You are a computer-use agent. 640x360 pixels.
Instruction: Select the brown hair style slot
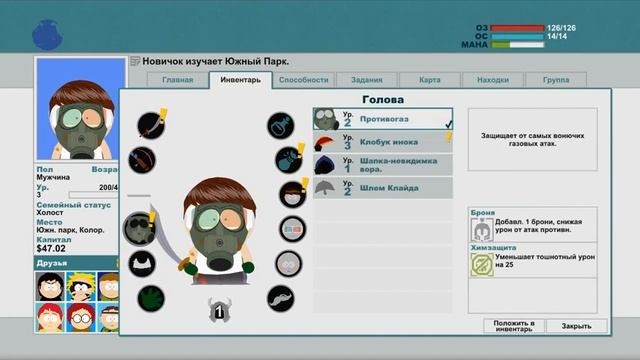[293, 194]
